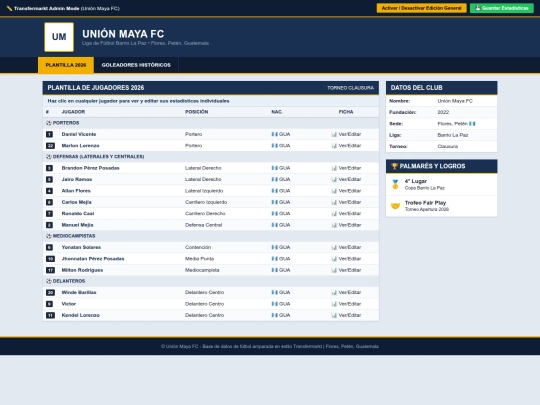Click the chart icon in Kendel Lorenzo row

click(334, 315)
